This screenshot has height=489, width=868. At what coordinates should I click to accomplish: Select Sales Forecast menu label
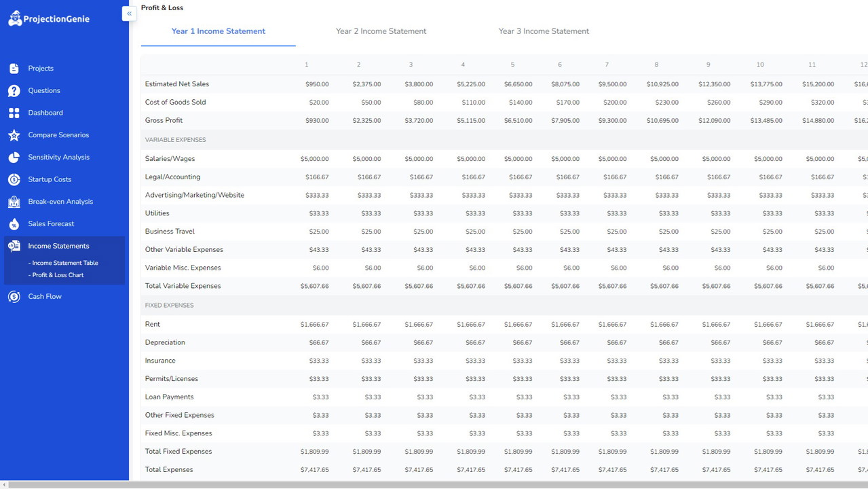[51, 224]
